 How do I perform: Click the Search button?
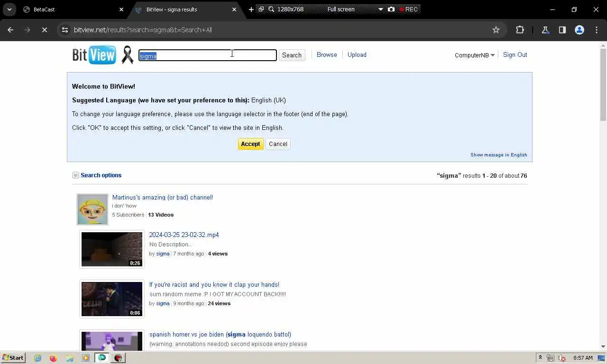[292, 55]
